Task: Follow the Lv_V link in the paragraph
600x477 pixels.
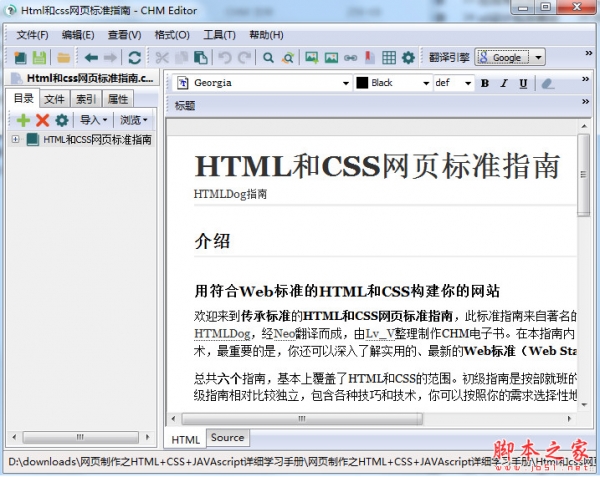Action: click(380, 334)
